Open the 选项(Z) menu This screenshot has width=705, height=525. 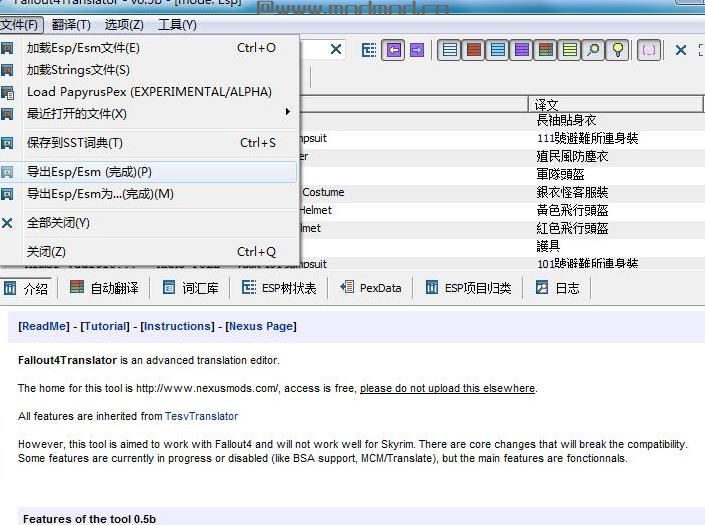point(124,25)
